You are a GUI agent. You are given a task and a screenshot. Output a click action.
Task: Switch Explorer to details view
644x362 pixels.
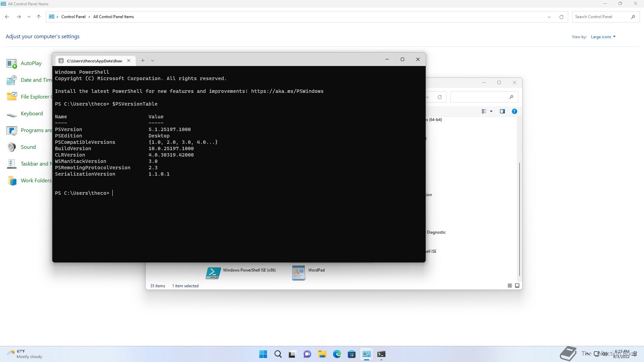[509, 286]
